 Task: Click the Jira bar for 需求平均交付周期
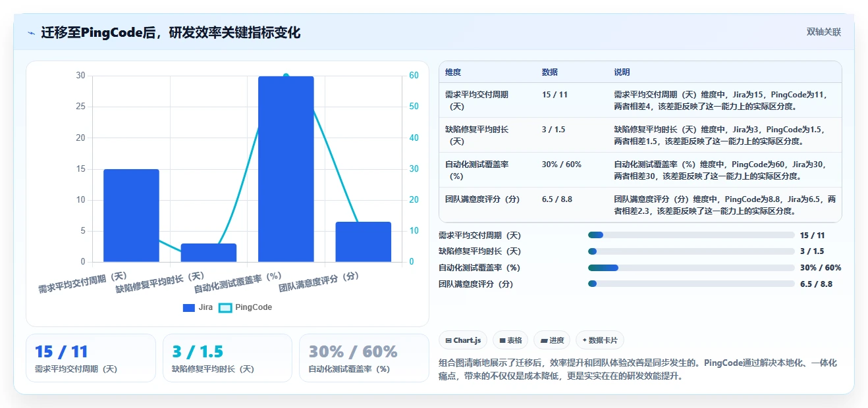click(131, 215)
